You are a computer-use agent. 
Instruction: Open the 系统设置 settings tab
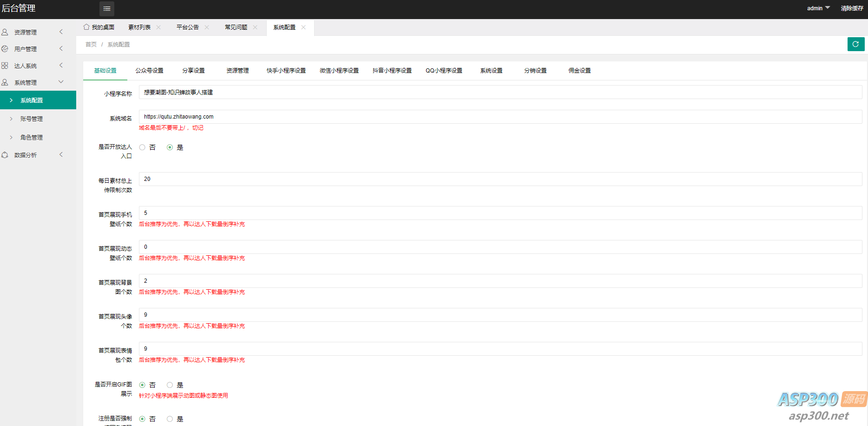tap(491, 71)
